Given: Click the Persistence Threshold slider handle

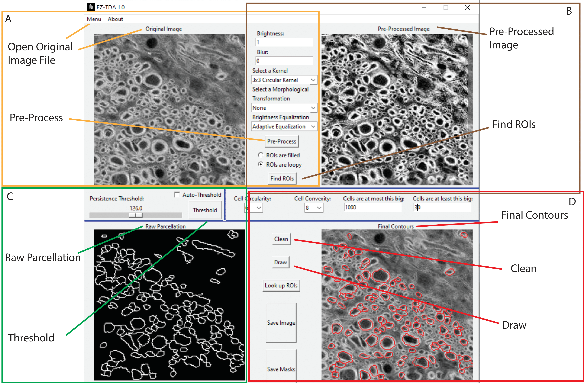Looking at the screenshot, I should tap(135, 215).
